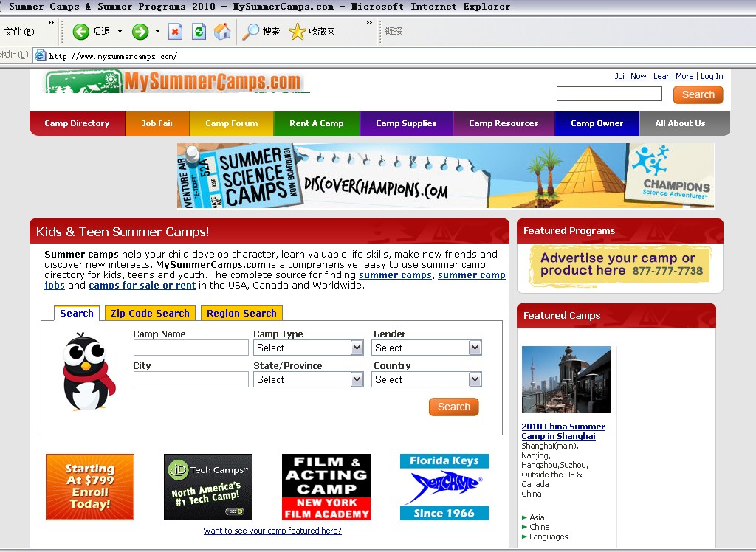Click the page icon beside the address URL
The height and width of the screenshot is (552, 756).
coord(41,56)
